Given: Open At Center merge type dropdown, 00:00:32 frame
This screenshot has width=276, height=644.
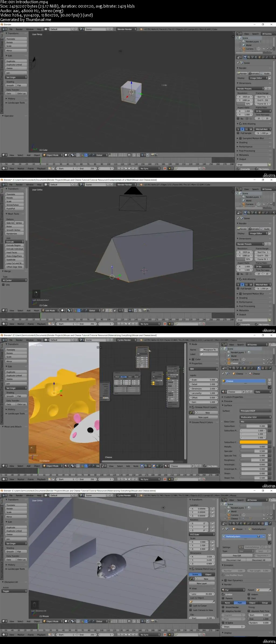Looking at the screenshot, I should click(x=15, y=280).
